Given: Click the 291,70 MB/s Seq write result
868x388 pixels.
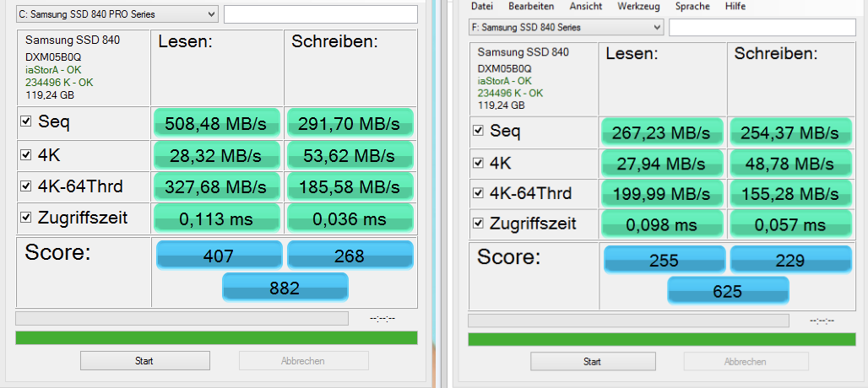Looking at the screenshot, I should [x=350, y=123].
